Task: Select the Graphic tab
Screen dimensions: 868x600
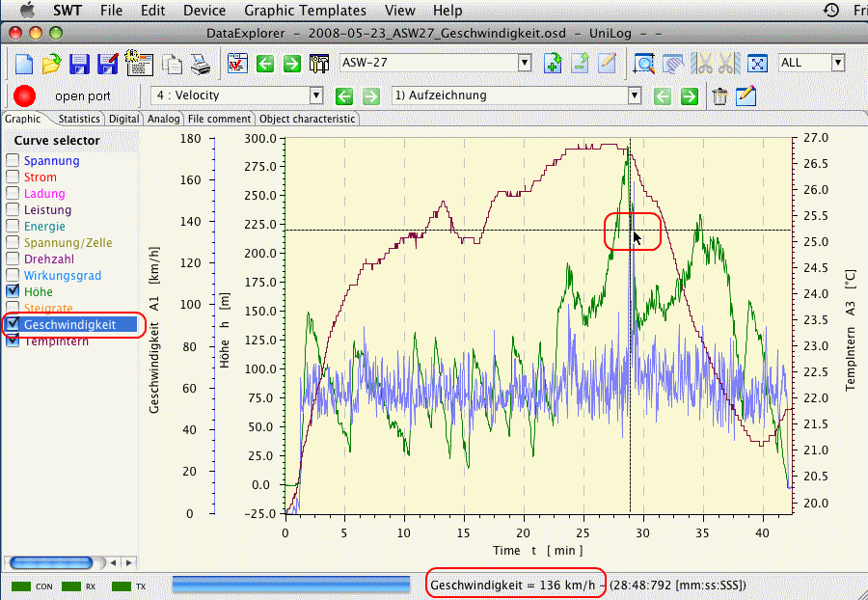Action: tap(23, 119)
